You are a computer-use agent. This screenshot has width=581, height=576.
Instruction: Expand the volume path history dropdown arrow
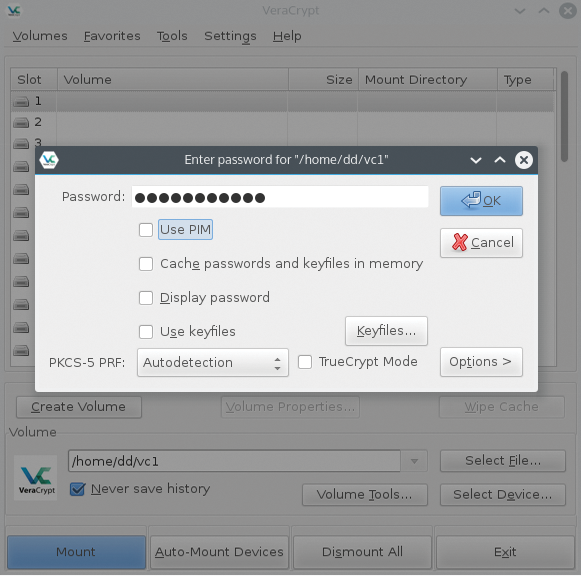[414, 461]
